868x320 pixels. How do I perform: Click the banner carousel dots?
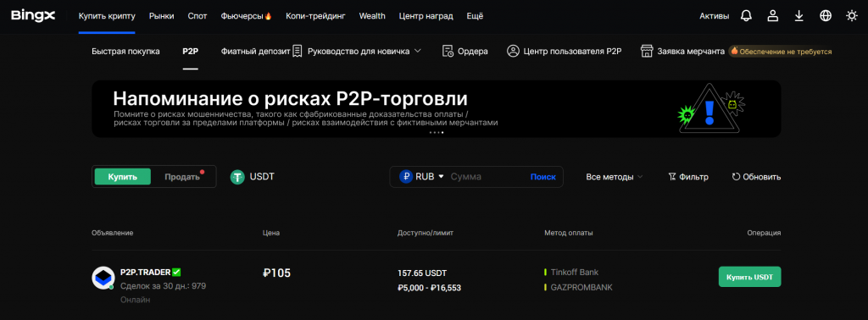pos(437,133)
